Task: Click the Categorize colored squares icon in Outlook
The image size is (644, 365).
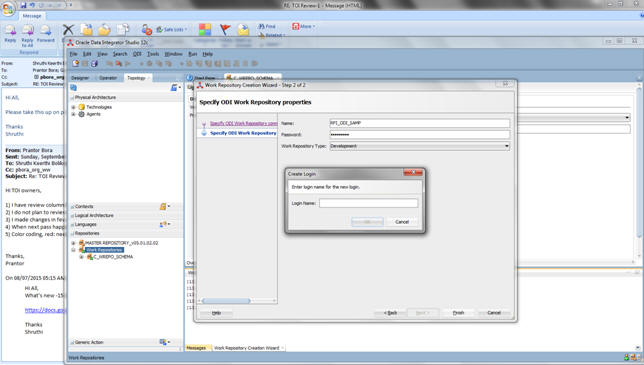Action: point(205,30)
